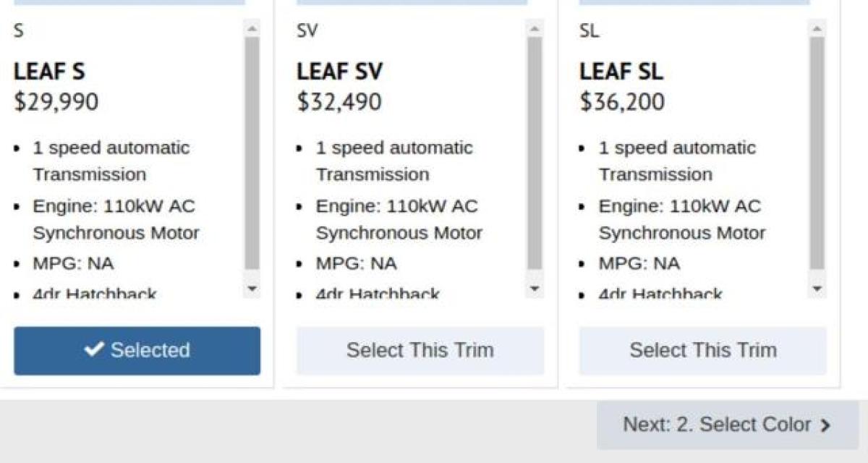Image resolution: width=868 pixels, height=463 pixels.
Task: Click the $32,490 price text
Action: pyautogui.click(x=339, y=102)
